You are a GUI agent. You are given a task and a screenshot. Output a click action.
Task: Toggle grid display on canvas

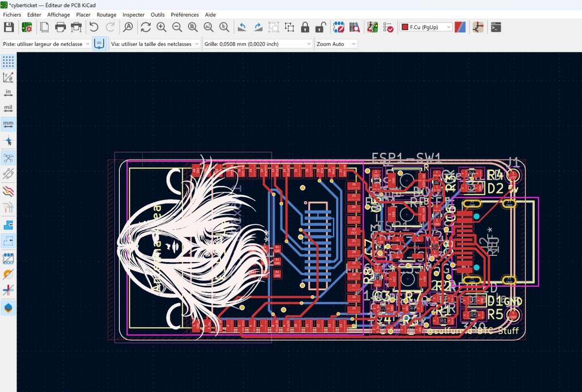(x=8, y=62)
